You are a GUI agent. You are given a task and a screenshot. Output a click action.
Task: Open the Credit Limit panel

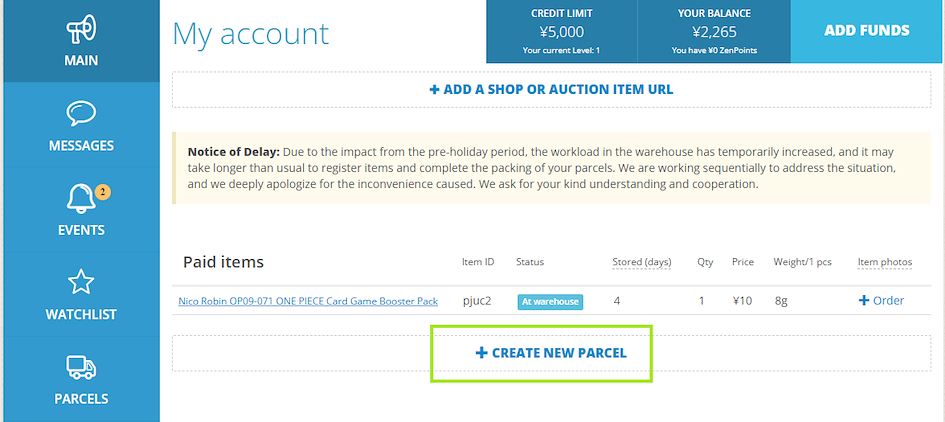click(562, 31)
